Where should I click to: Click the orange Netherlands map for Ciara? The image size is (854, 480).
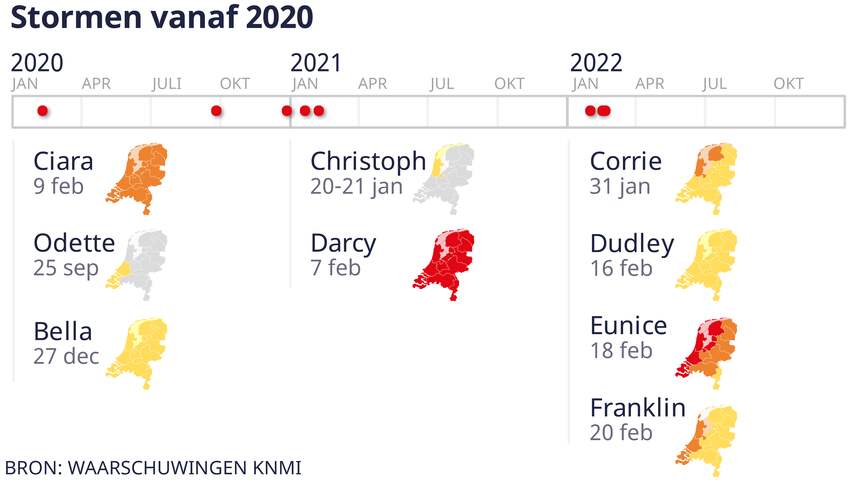(137, 178)
